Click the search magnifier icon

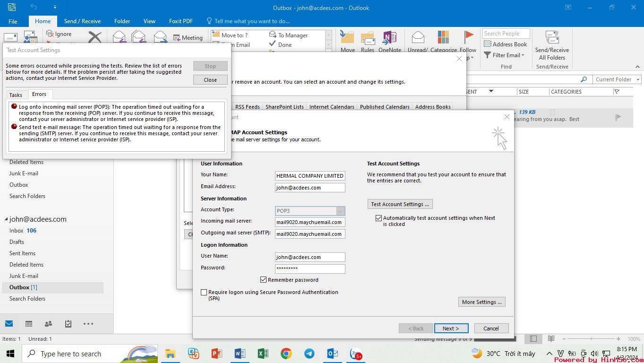click(584, 79)
